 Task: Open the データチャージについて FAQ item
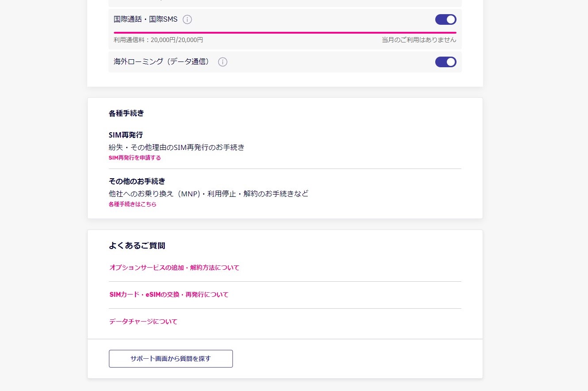point(143,322)
